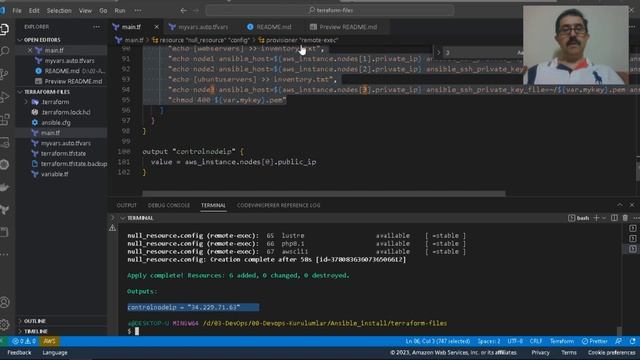
Task: Open the Manage gear icon
Action: point(4,324)
